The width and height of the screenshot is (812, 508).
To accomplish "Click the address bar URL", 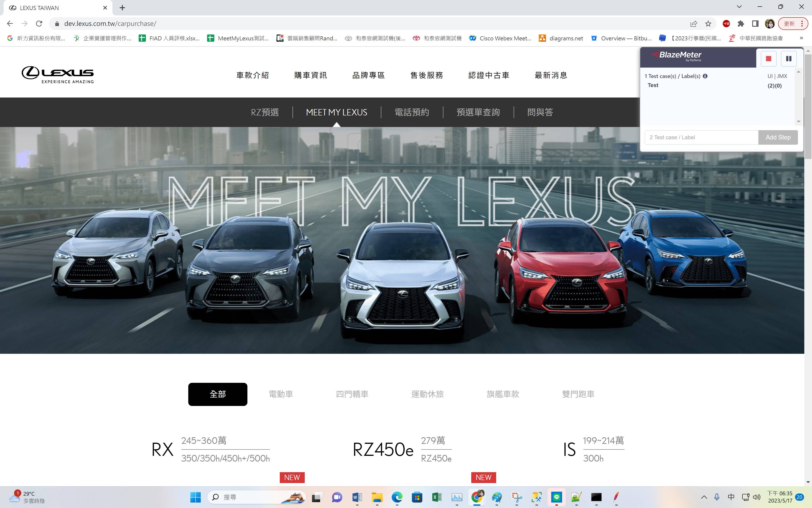I will pyautogui.click(x=110, y=24).
